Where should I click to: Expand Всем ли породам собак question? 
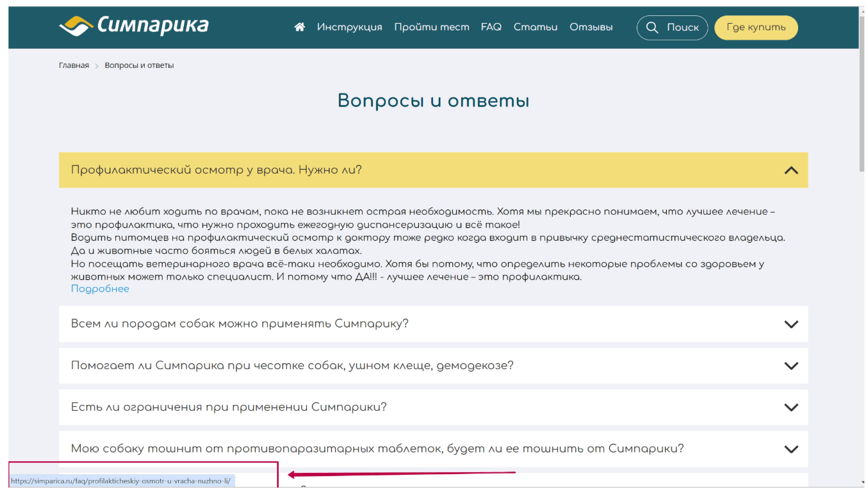click(433, 324)
